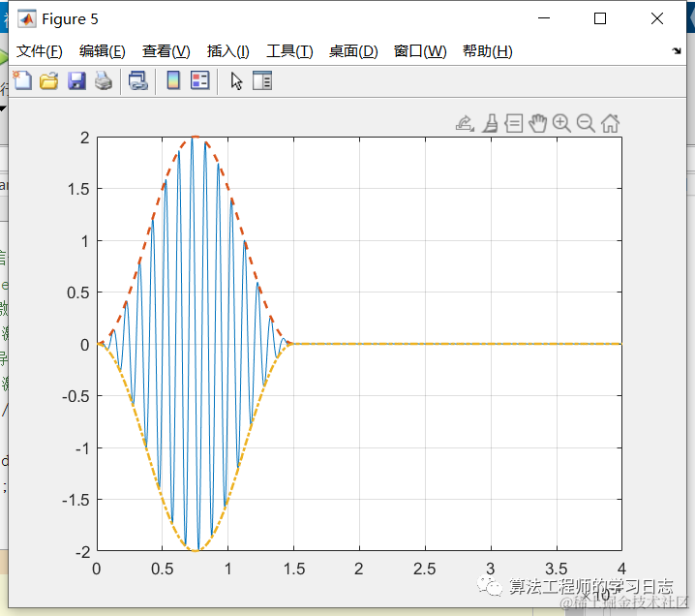This screenshot has width=695, height=616.
Task: Click the New Figure toolbar icon
Action: click(x=22, y=80)
